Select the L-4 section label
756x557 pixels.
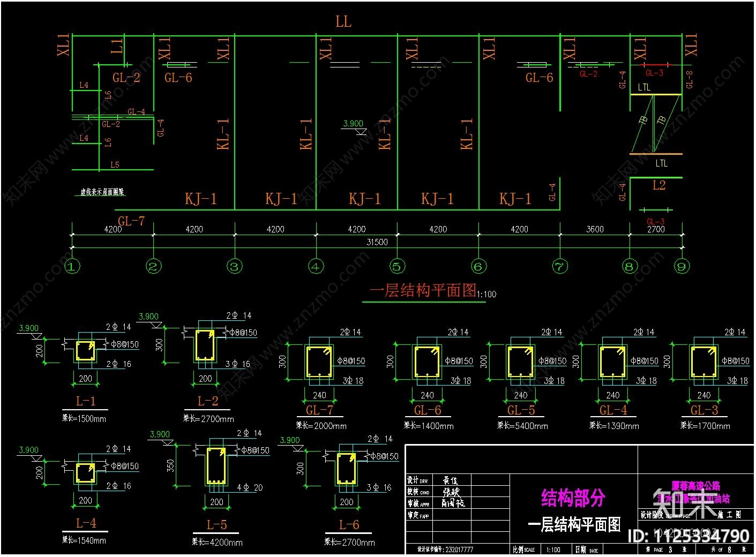point(86,523)
